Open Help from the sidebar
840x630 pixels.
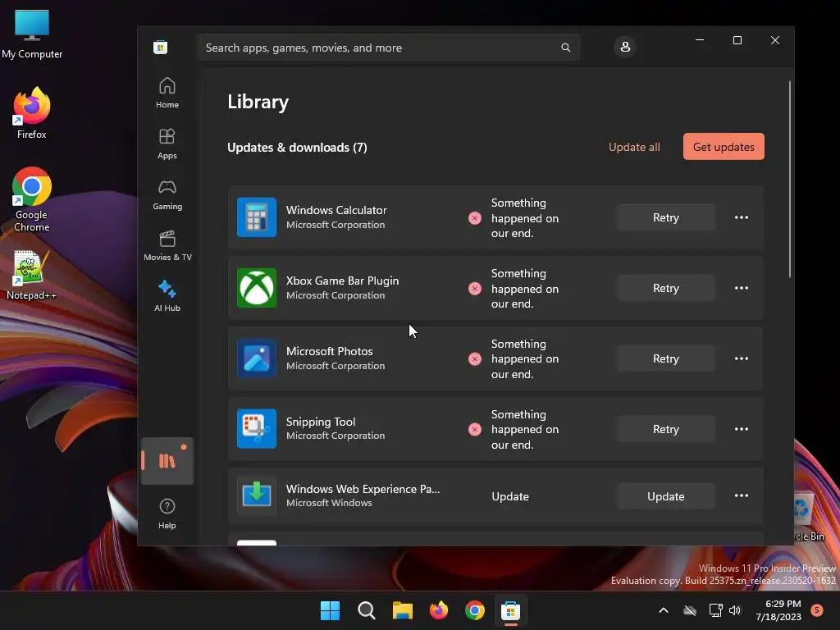point(167,514)
